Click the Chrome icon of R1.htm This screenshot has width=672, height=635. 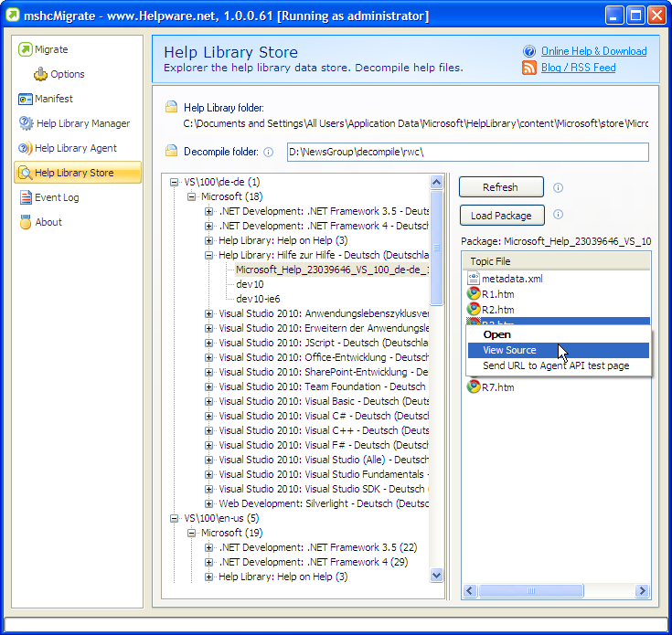[x=474, y=293]
